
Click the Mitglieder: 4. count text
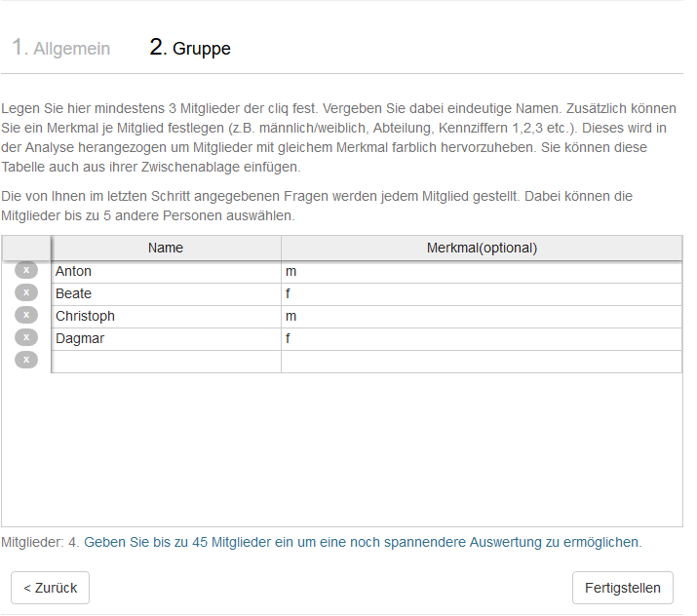(40, 542)
